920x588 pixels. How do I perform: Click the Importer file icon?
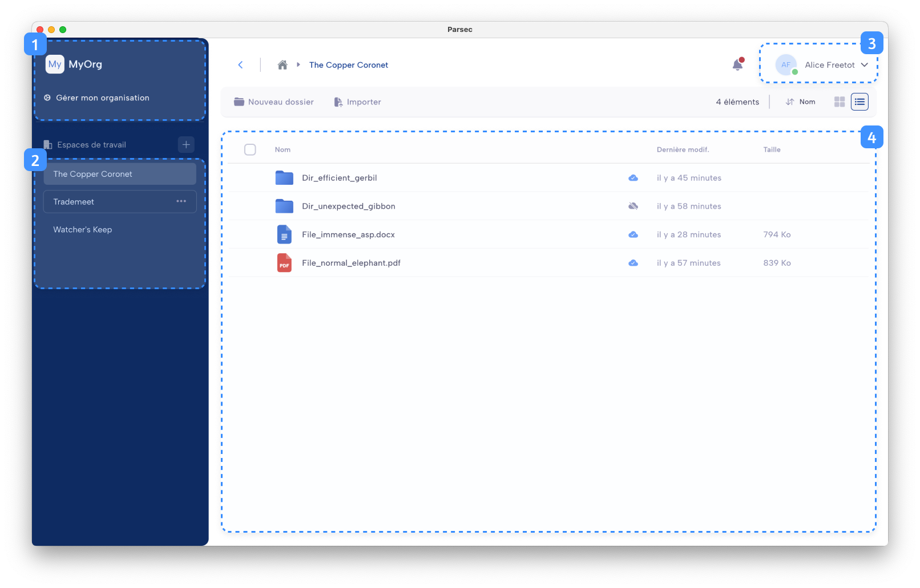(x=338, y=102)
